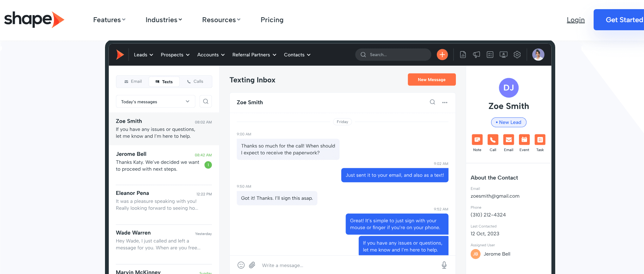Click the New Lead status pill
The height and width of the screenshot is (274, 644).
tap(509, 122)
